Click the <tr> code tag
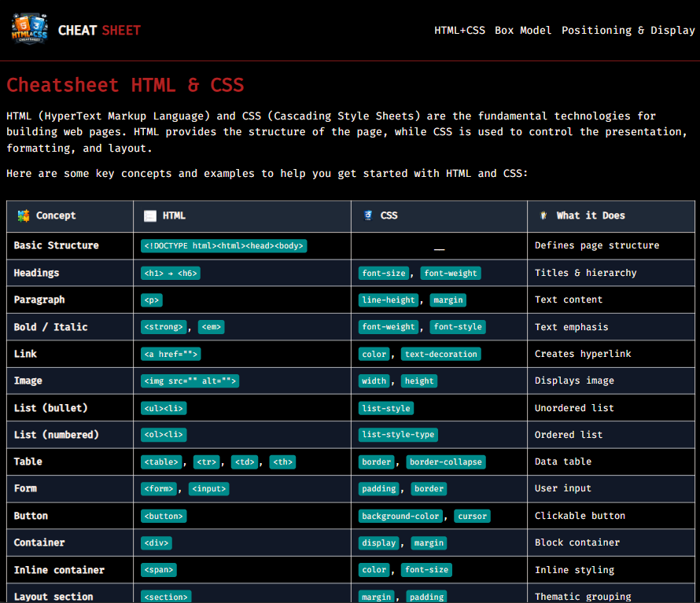Viewport: 700px width, 603px height. click(207, 462)
